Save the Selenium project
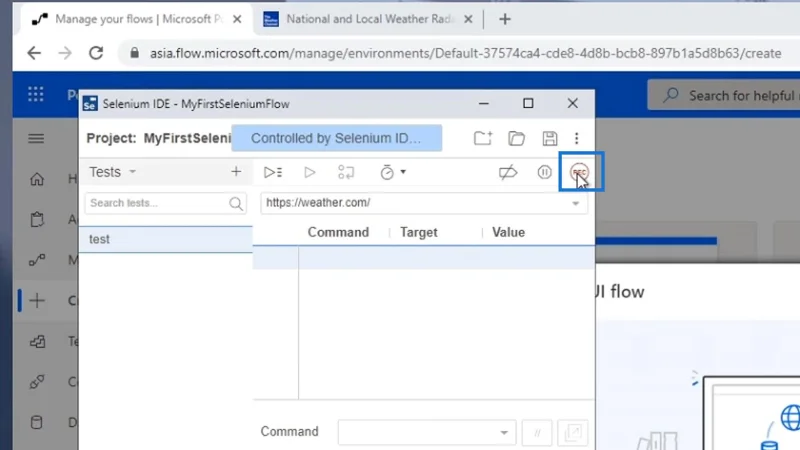 tap(549, 138)
